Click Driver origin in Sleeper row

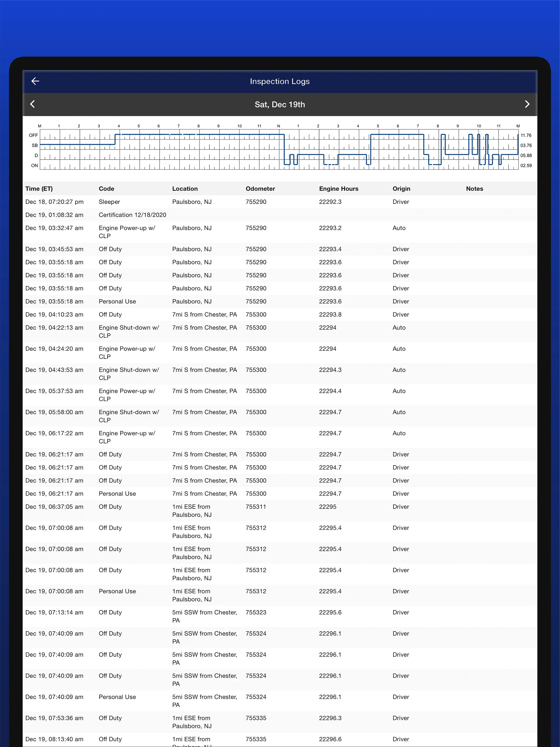pos(401,202)
